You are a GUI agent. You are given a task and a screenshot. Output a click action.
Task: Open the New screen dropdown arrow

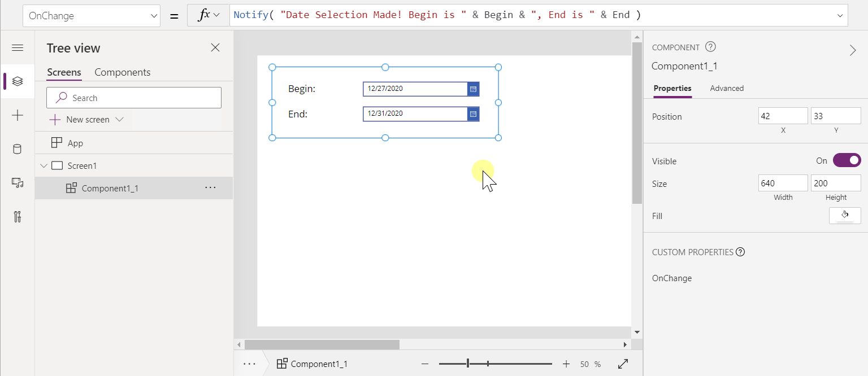point(119,120)
